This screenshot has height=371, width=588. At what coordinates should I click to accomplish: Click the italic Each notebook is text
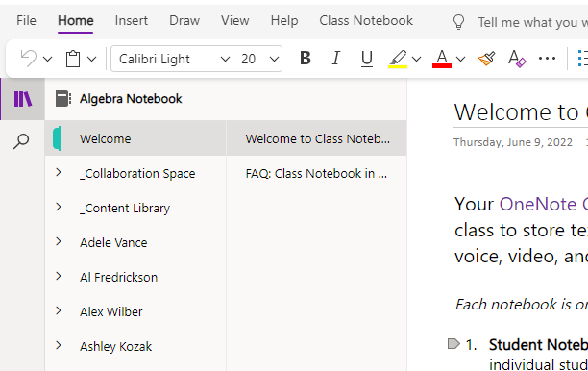(x=522, y=305)
